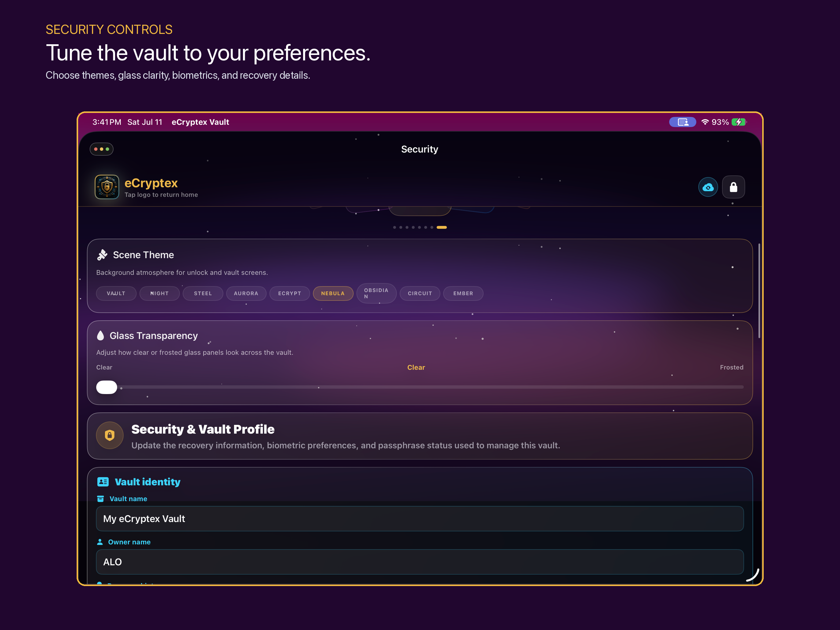Click the Wi-Fi status icon
The width and height of the screenshot is (840, 630).
(x=705, y=122)
